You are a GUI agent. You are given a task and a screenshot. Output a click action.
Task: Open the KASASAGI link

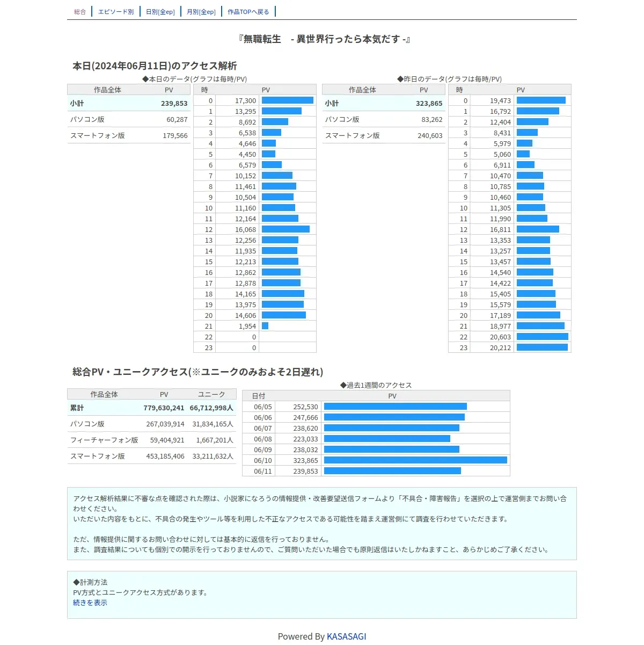tap(347, 636)
